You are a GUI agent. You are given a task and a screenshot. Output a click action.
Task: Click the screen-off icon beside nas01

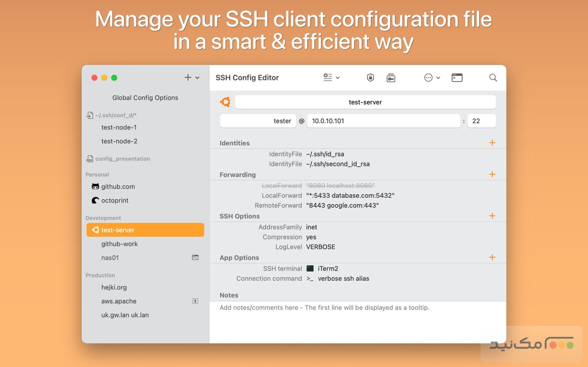point(195,257)
